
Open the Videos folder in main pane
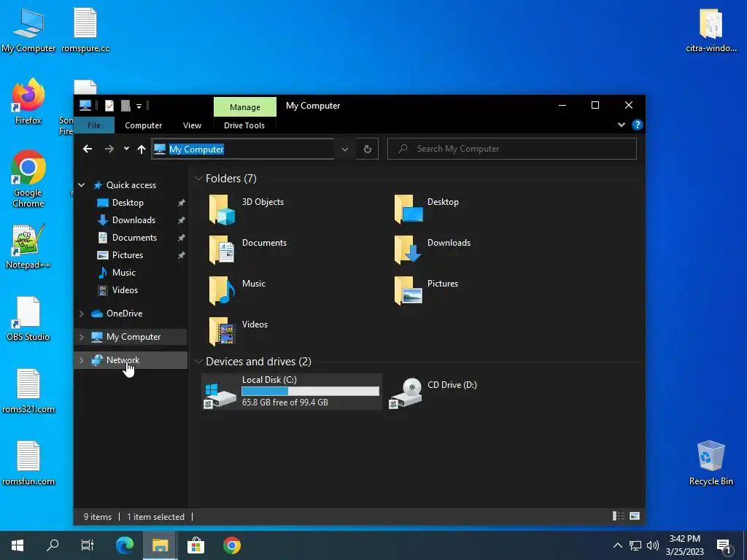pyautogui.click(x=222, y=331)
